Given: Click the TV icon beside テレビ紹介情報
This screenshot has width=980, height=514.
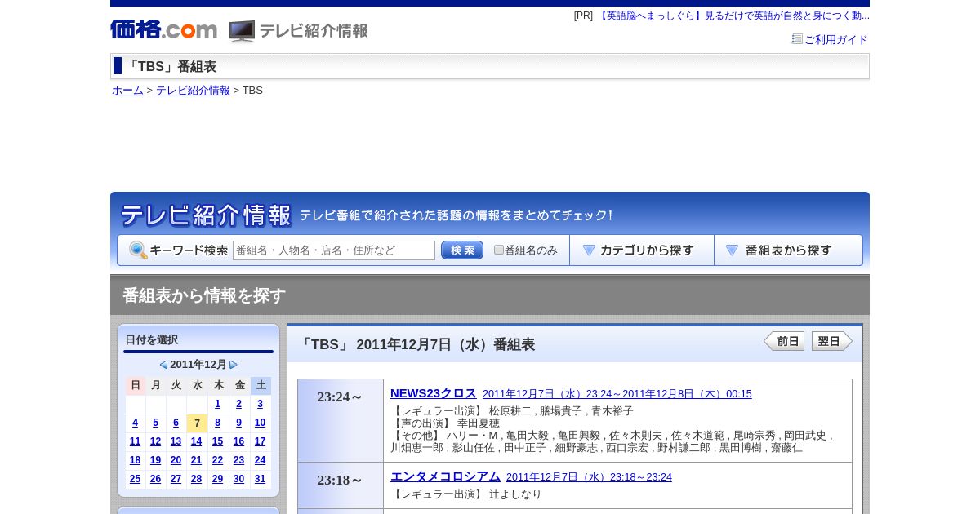Looking at the screenshot, I should pyautogui.click(x=242, y=31).
